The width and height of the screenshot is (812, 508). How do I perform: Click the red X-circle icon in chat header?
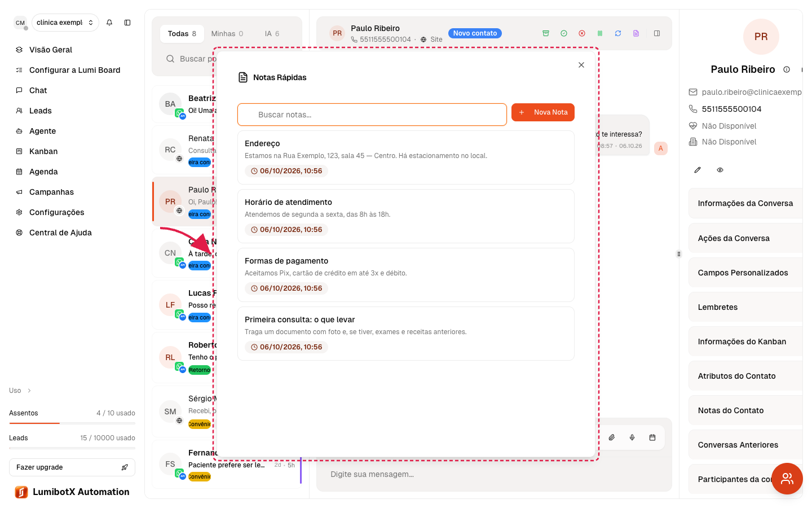coord(582,33)
